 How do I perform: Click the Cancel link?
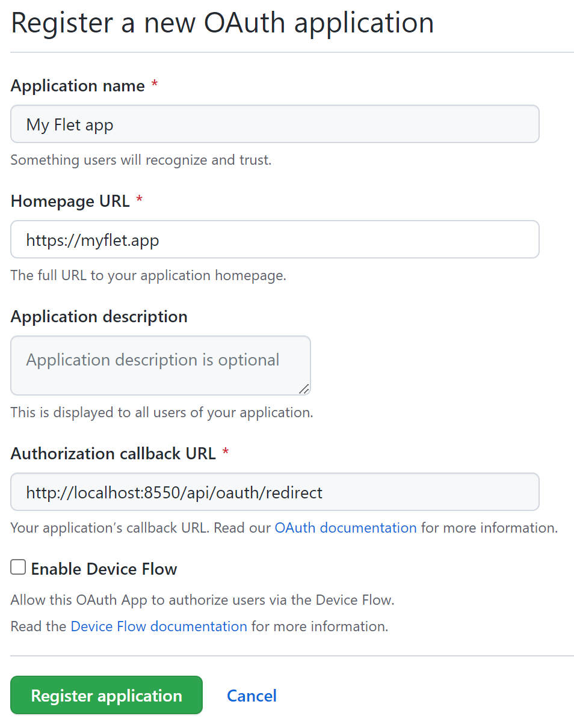coord(252,696)
